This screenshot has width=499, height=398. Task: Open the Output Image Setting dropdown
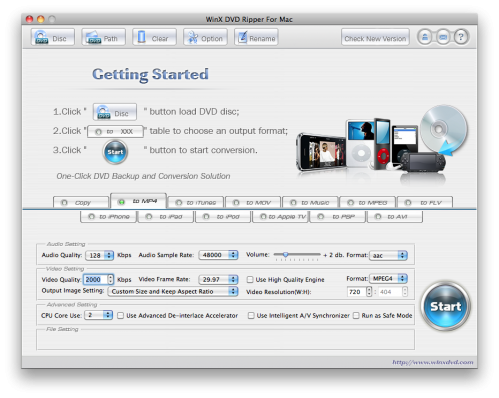coord(173,291)
